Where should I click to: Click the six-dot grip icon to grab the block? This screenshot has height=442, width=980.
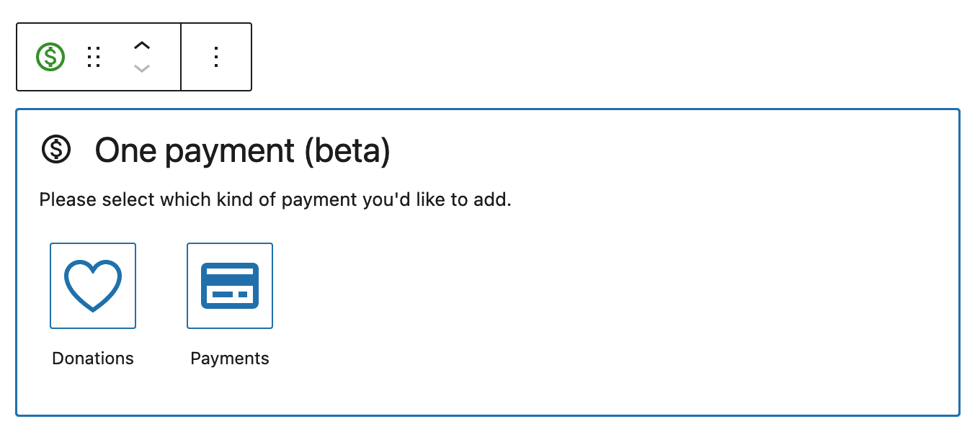pos(94,56)
